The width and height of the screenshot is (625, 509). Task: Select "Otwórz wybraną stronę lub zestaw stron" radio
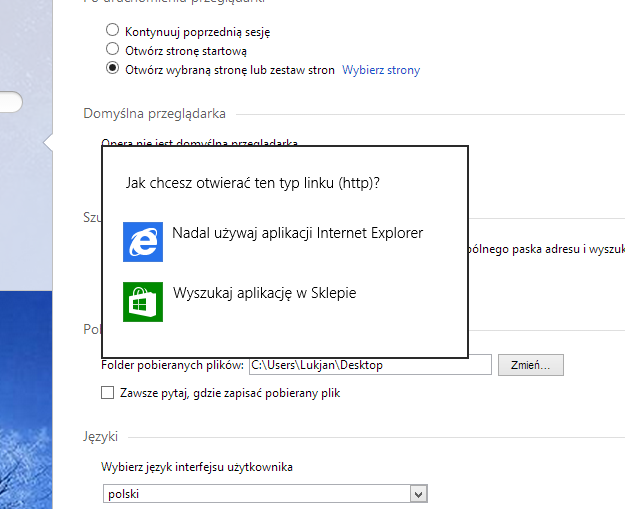[112, 68]
